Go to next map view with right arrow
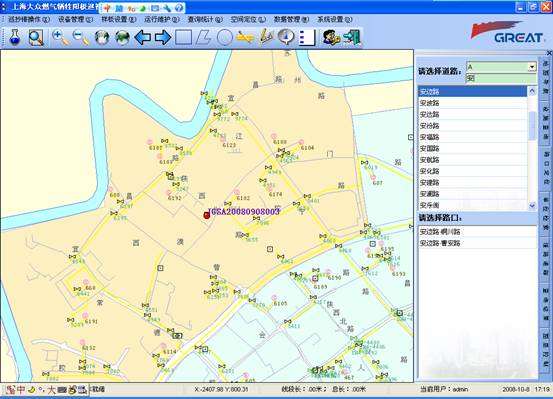This screenshot has height=399, width=553. pyautogui.click(x=163, y=37)
